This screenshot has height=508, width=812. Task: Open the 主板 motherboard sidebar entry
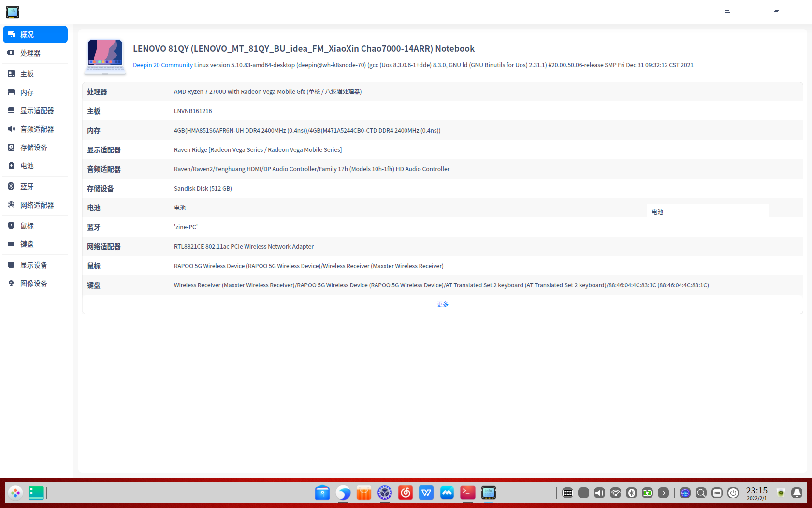(x=35, y=74)
